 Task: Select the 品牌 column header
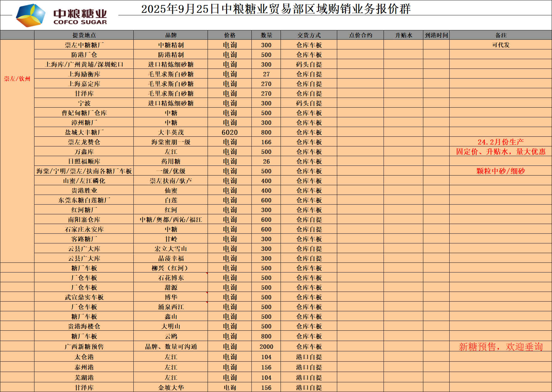point(171,35)
